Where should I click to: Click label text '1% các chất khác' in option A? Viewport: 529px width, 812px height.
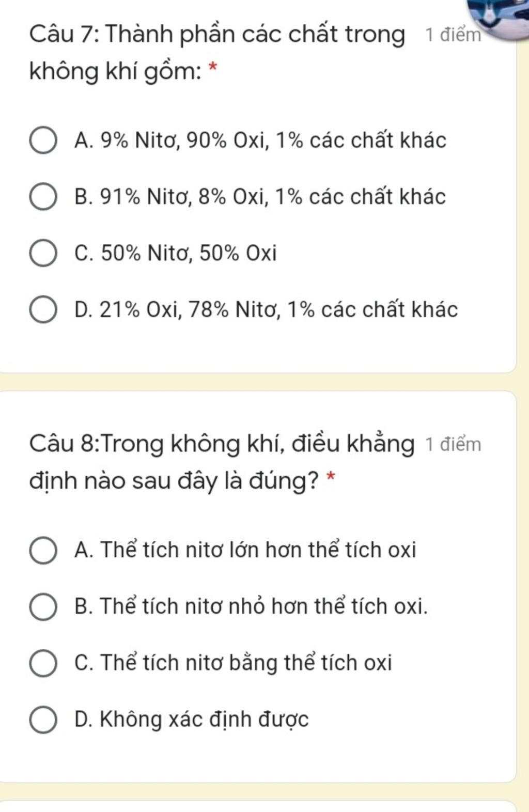[x=361, y=140]
